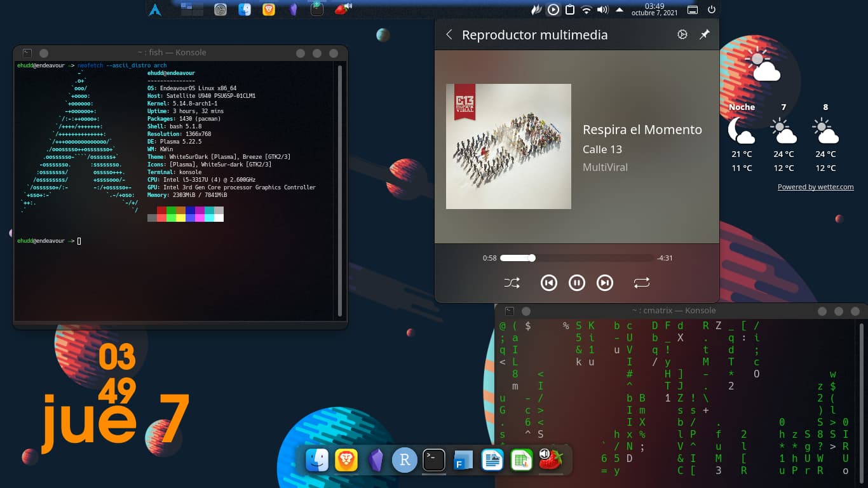
Task: Toggle repeat in the media player
Action: 642,283
